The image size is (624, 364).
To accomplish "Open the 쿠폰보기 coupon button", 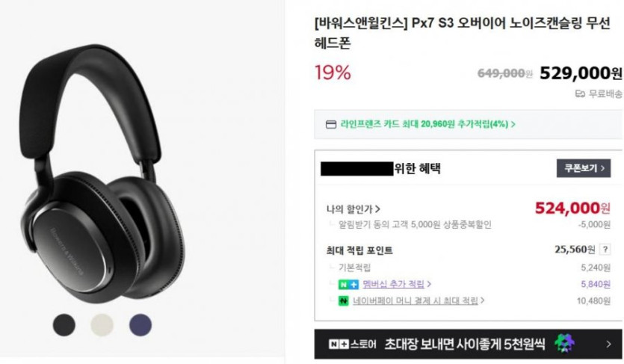I will [x=584, y=168].
